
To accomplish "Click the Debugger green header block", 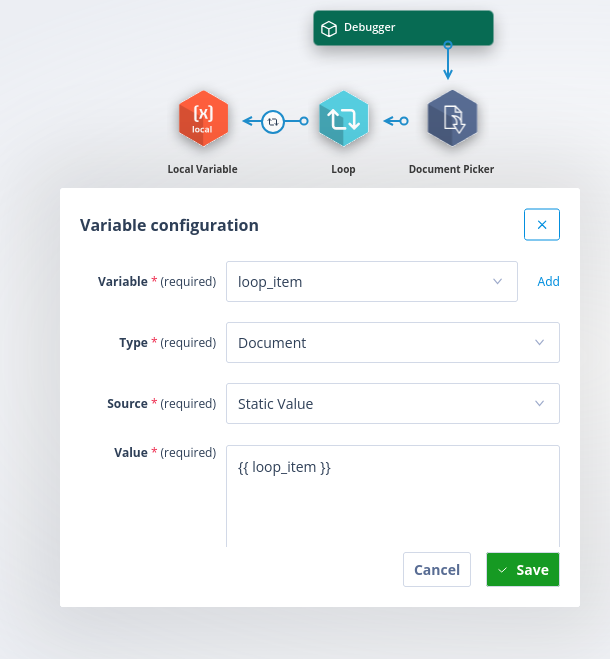I will tap(403, 28).
